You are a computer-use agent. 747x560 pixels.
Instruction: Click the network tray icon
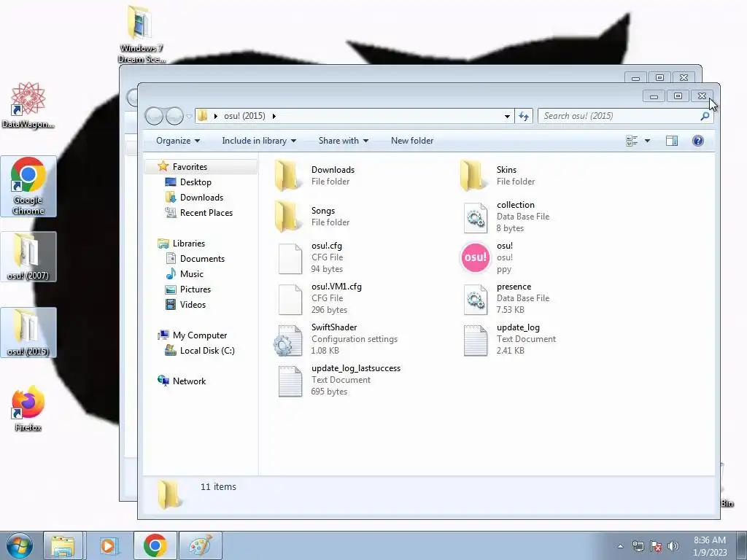638,546
